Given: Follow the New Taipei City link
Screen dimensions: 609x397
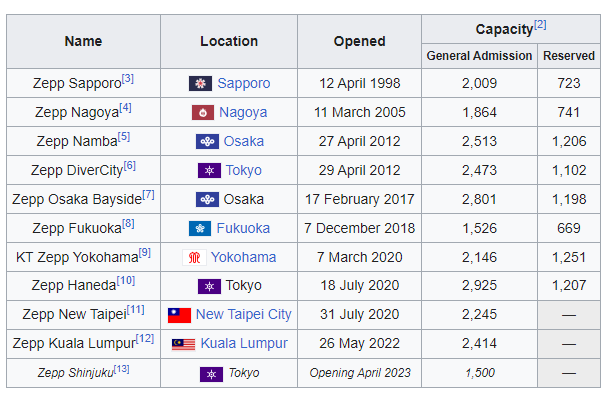Looking at the screenshot, I should (x=244, y=314).
